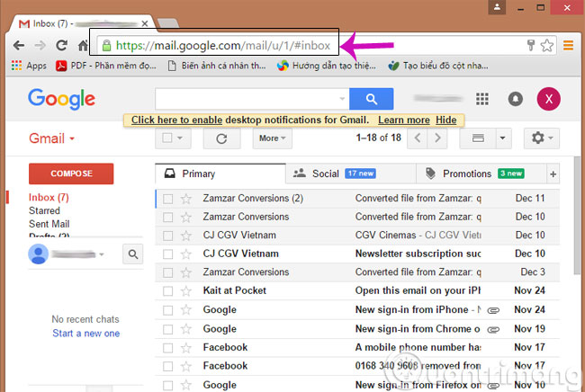
Task: Hide the notifications banner
Action: click(445, 120)
